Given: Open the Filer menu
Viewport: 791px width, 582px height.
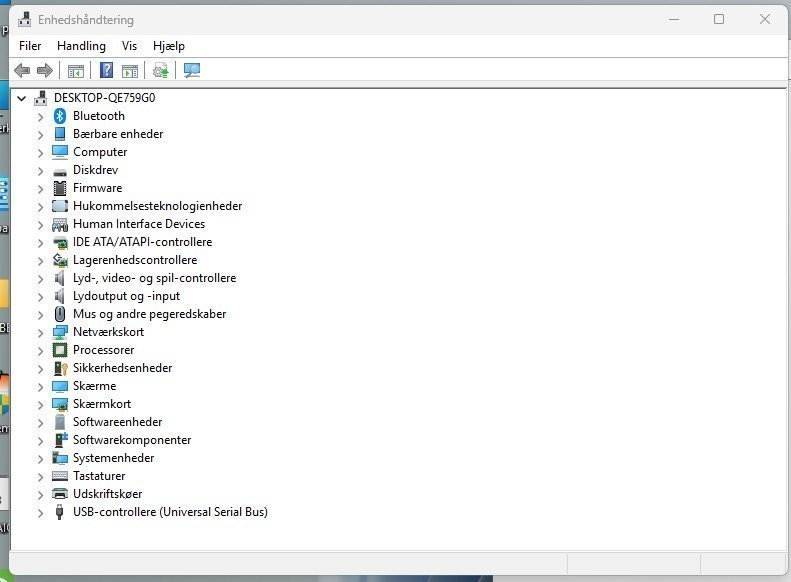Looking at the screenshot, I should [30, 46].
